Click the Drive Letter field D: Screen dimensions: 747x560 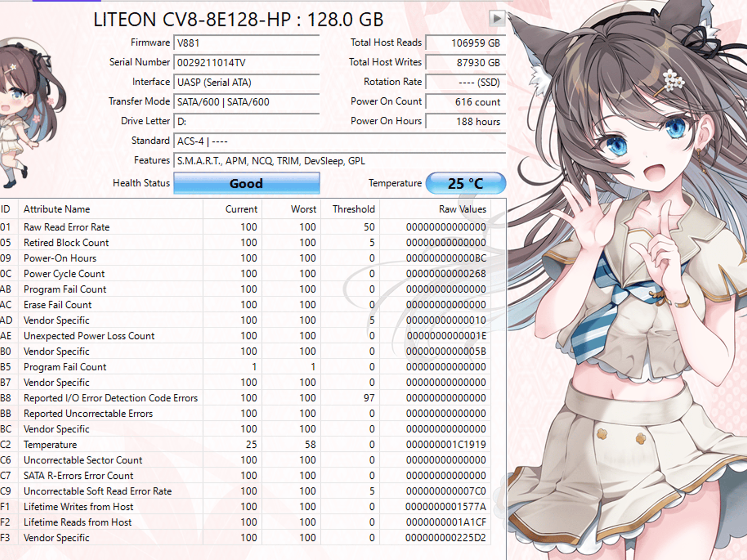point(247,121)
